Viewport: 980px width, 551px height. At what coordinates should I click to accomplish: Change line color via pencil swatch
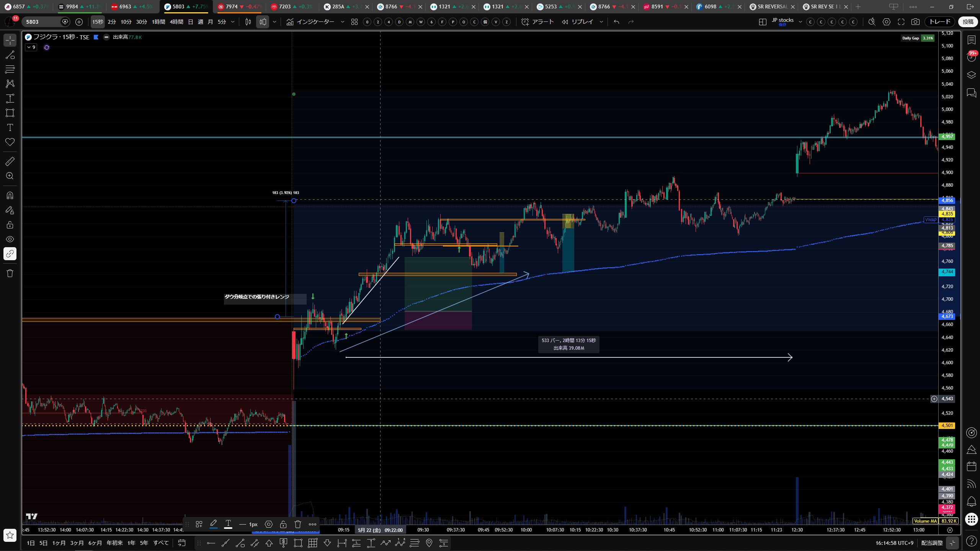tap(214, 524)
